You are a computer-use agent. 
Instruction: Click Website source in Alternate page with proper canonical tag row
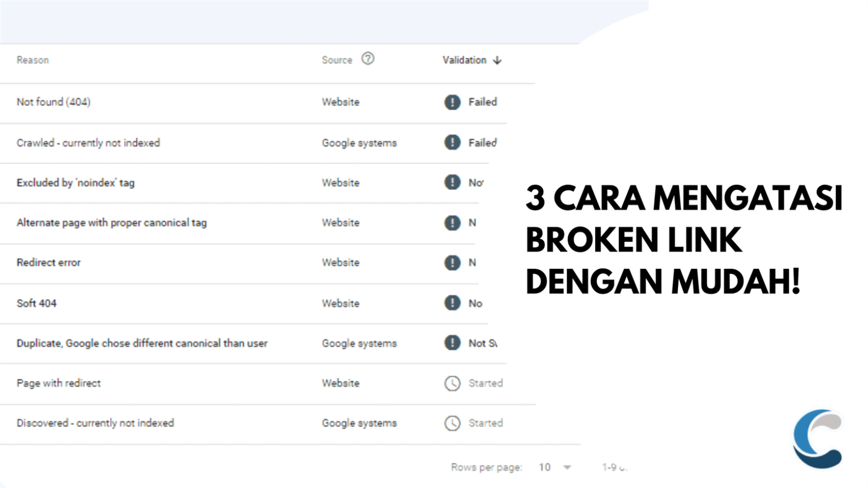pos(340,223)
